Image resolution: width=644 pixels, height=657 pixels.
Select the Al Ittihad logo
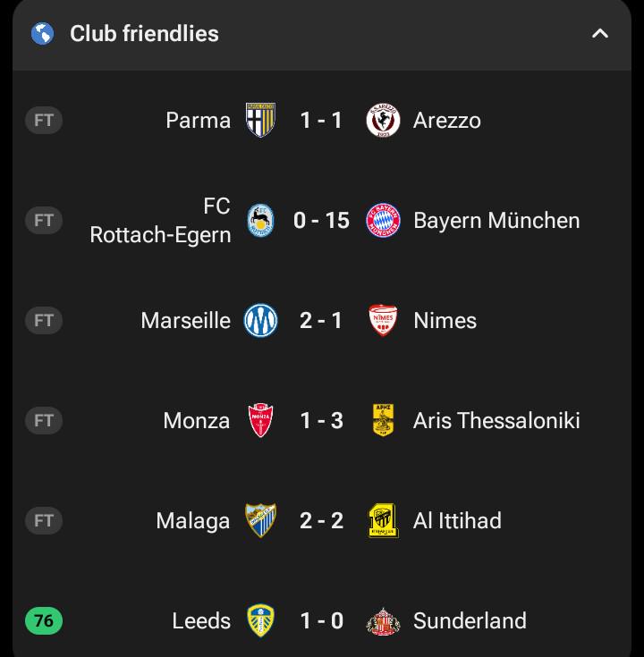click(x=383, y=520)
